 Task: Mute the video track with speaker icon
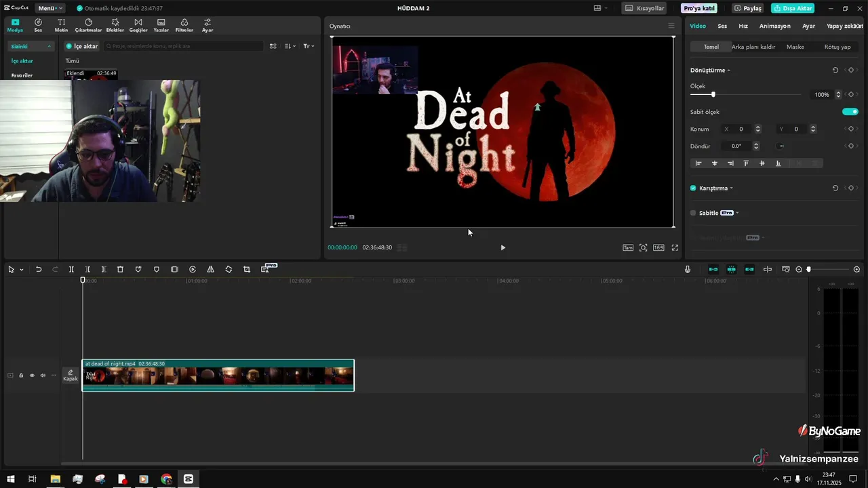43,375
